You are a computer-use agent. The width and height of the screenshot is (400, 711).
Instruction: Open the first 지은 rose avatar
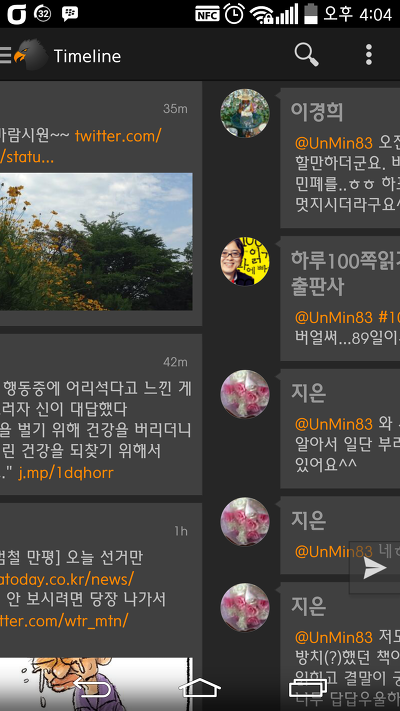(245, 394)
